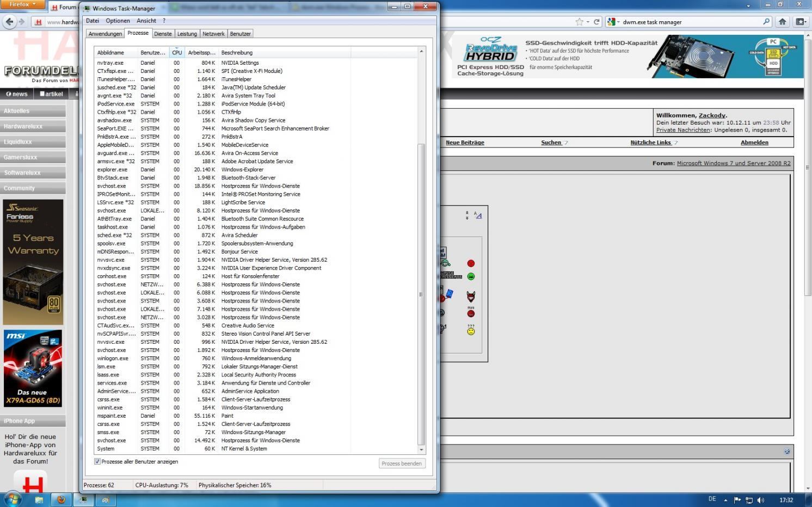The image size is (812, 507).
Task: Click the Abmelden link
Action: click(x=754, y=143)
